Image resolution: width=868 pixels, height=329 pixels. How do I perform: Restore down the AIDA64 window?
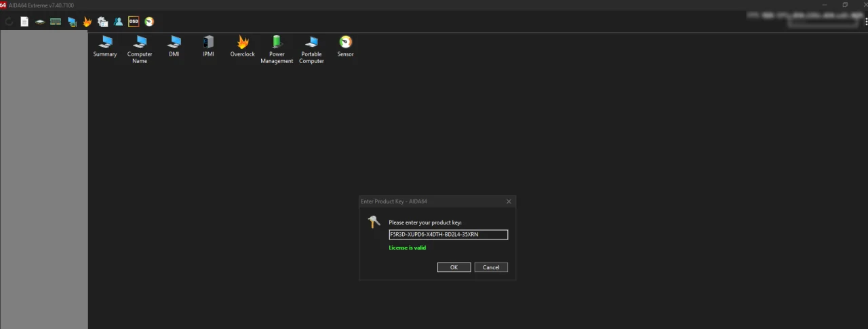tap(845, 5)
